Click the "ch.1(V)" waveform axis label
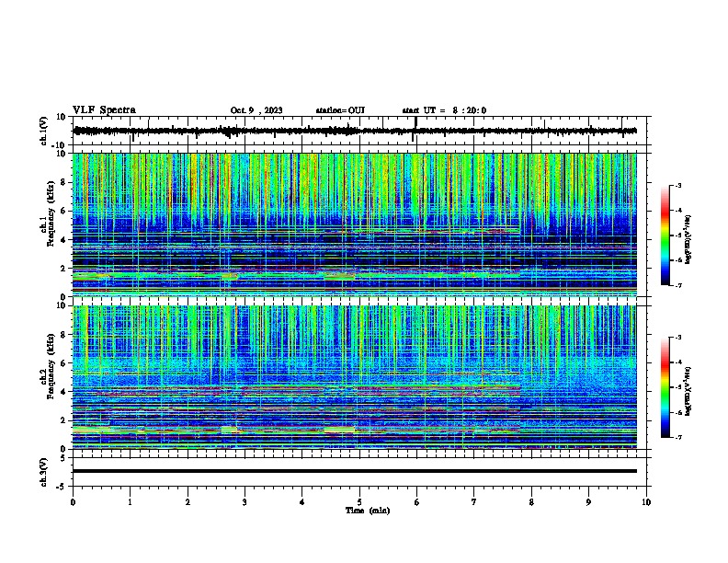 (44, 131)
